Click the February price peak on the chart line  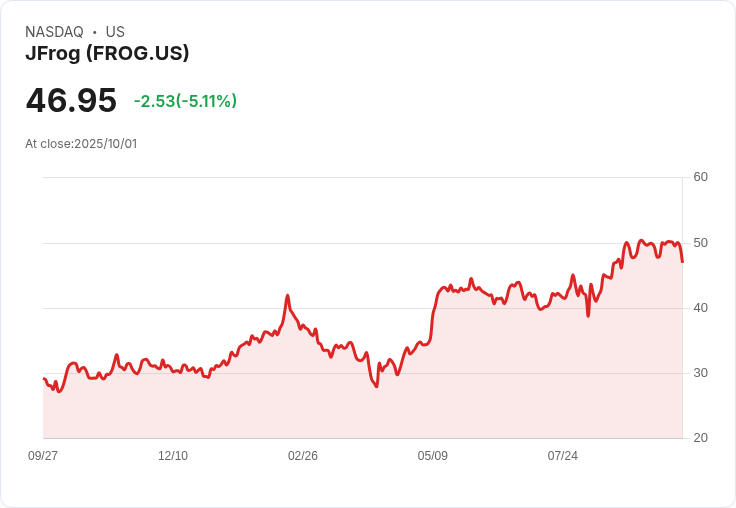[287, 296]
